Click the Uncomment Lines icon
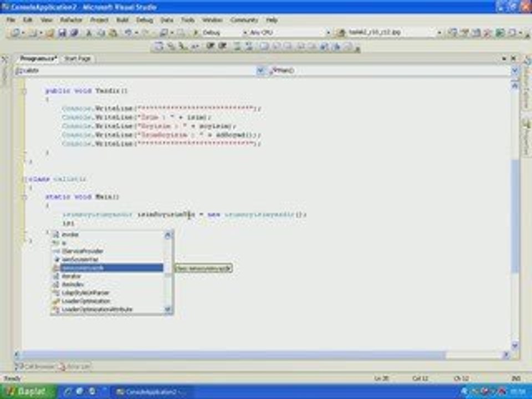Viewport: 532px width, 399px height. pos(249,46)
